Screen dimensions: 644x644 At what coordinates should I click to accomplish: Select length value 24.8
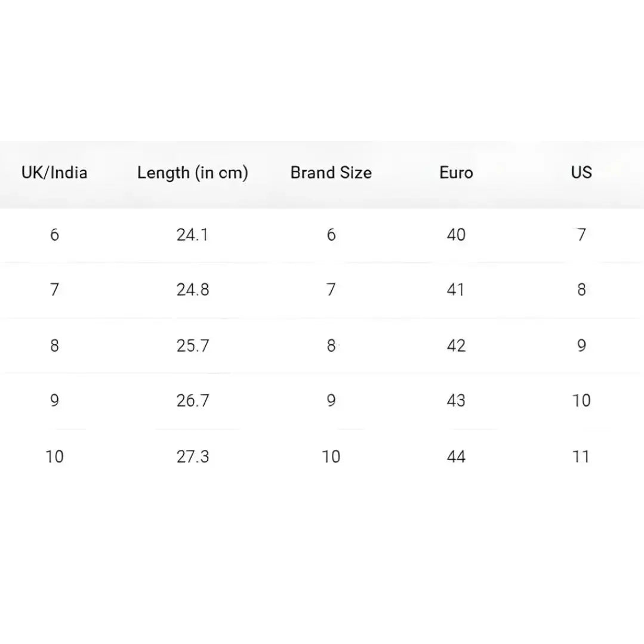(192, 290)
